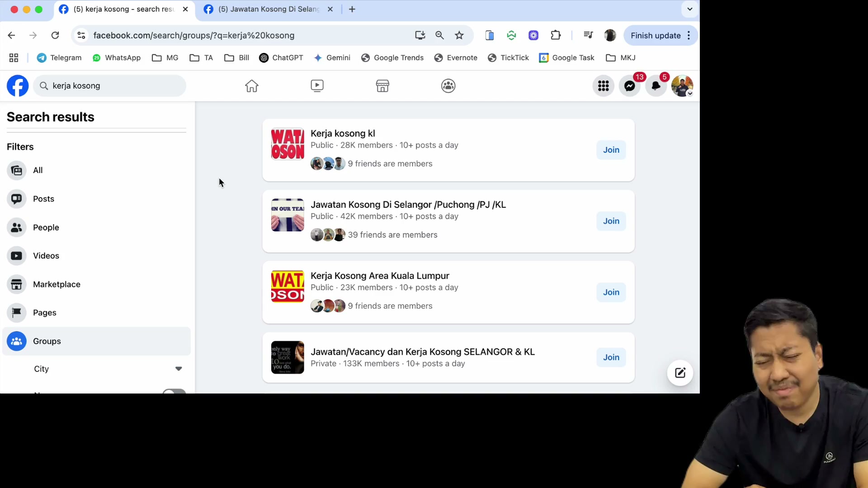Switch to the Jawatan Kosong Di Selangor tab
This screenshot has height=488, width=868.
click(x=269, y=9)
